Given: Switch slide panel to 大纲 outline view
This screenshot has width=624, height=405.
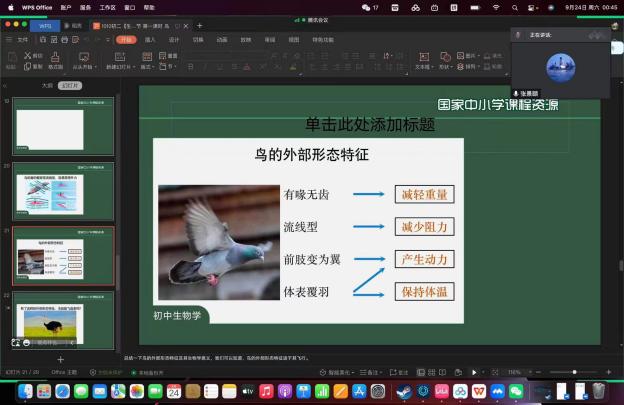Looking at the screenshot, I should click(46, 86).
